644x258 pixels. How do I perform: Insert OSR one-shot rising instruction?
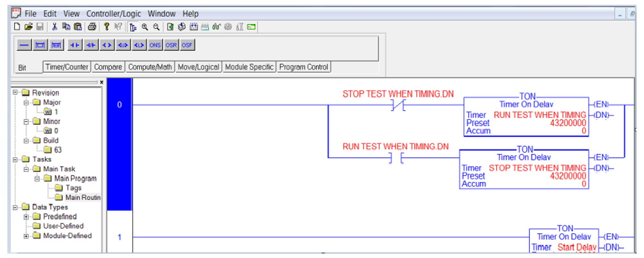(x=171, y=45)
